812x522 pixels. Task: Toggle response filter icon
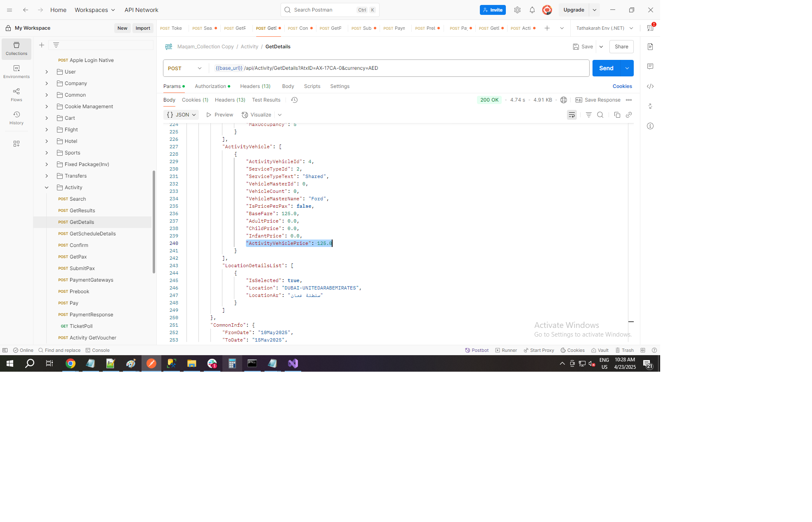click(x=589, y=115)
